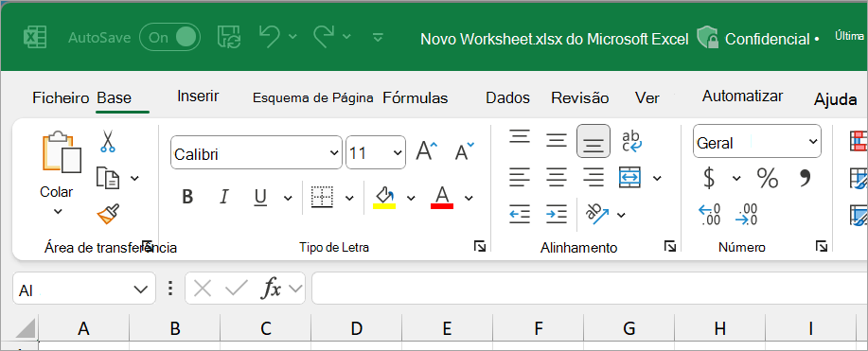The height and width of the screenshot is (351, 868).
Task: Open the Esquema de Página tab
Action: (312, 98)
